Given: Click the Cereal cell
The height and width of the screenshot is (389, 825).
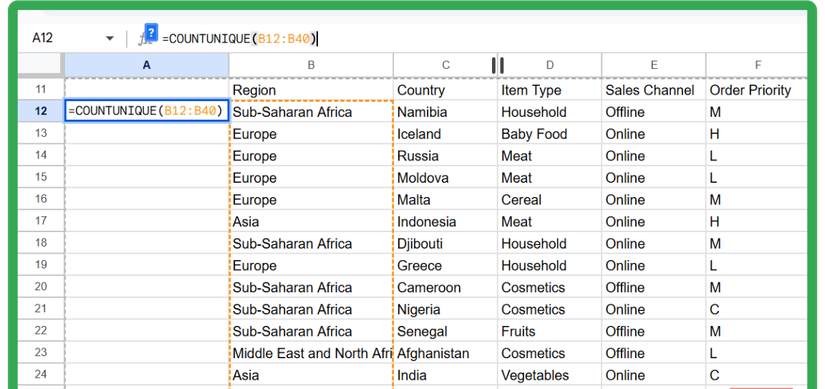Looking at the screenshot, I should coord(550,200).
